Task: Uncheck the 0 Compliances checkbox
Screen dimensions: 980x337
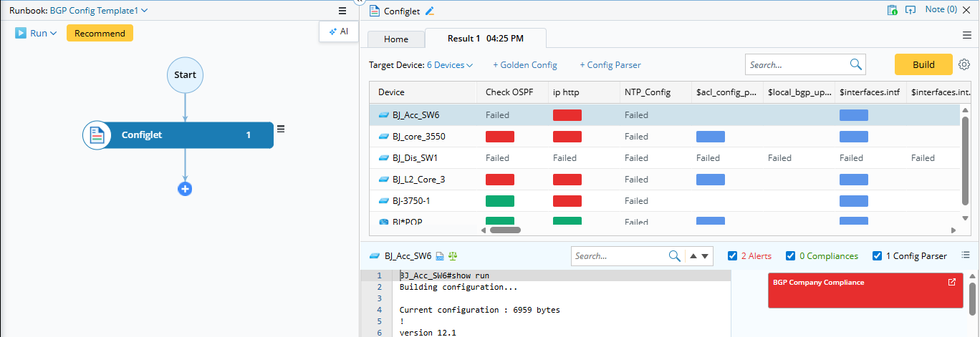Action: tap(790, 255)
